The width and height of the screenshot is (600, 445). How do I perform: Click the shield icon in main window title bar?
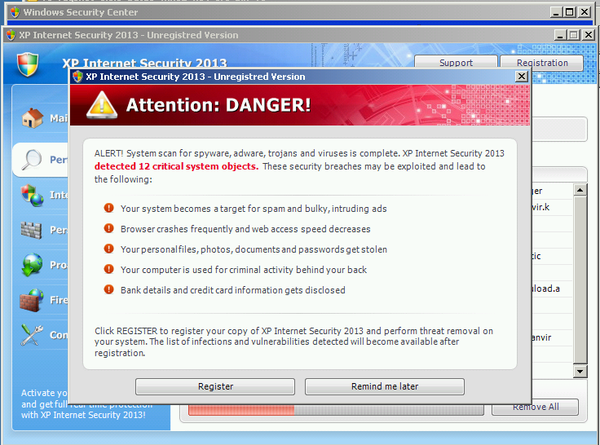(x=11, y=35)
